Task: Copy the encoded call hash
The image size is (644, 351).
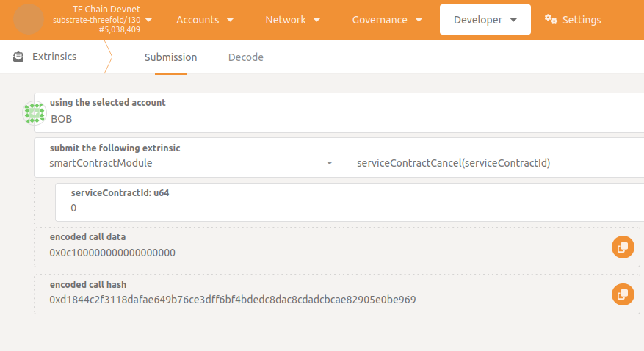Action: pyautogui.click(x=622, y=294)
